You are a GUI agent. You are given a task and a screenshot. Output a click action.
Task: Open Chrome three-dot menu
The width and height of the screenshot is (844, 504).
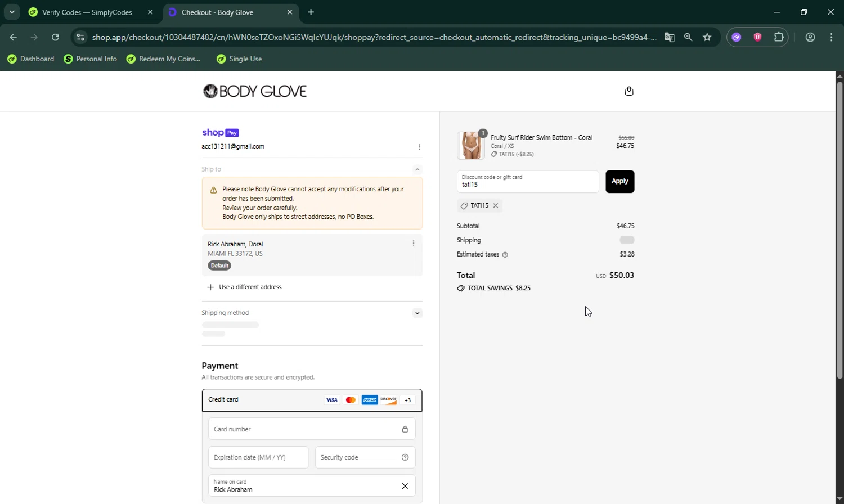[832, 37]
